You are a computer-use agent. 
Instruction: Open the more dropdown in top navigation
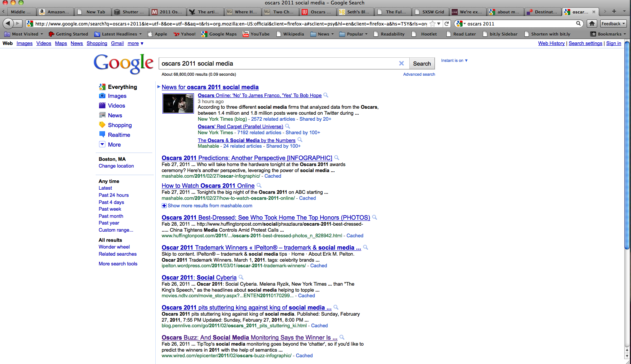(135, 43)
